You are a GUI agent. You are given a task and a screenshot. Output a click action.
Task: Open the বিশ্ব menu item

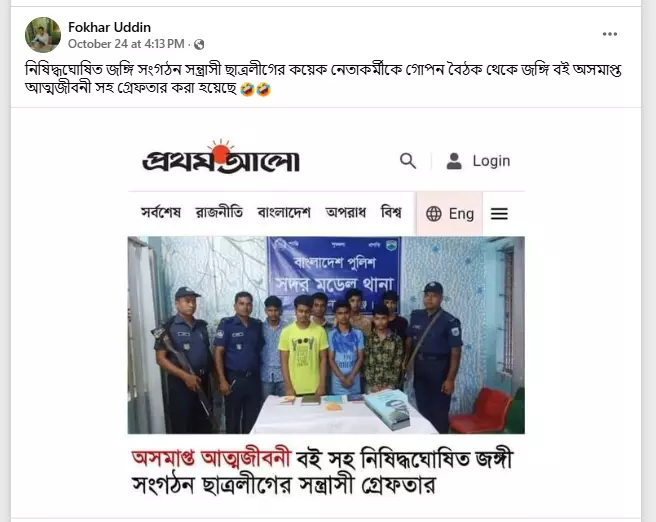pyautogui.click(x=391, y=212)
